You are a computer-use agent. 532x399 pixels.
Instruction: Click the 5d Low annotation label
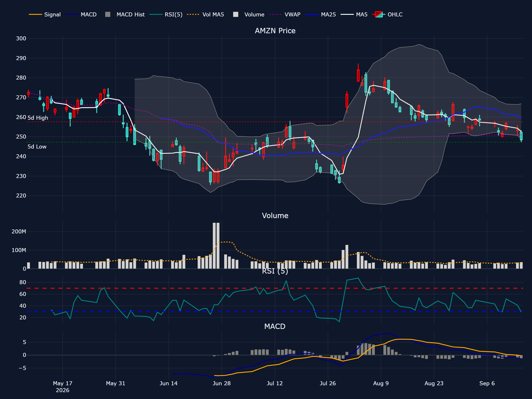point(37,147)
